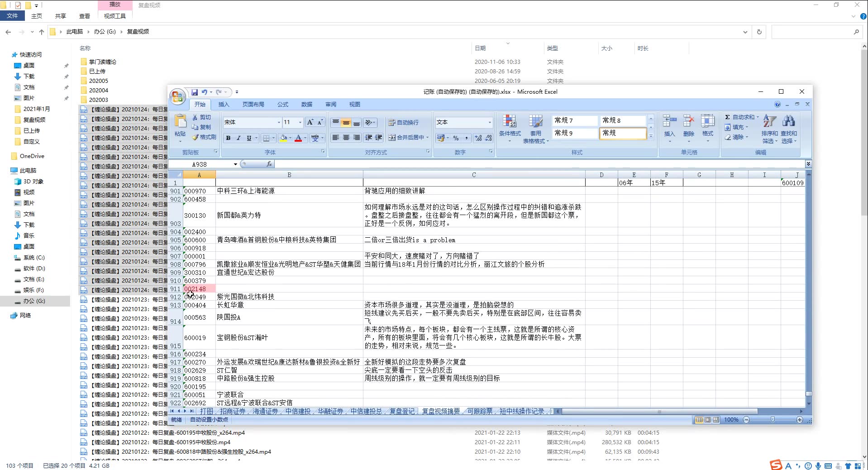Switch to the 插入 ribbon tab
The image size is (868, 470).
[224, 105]
